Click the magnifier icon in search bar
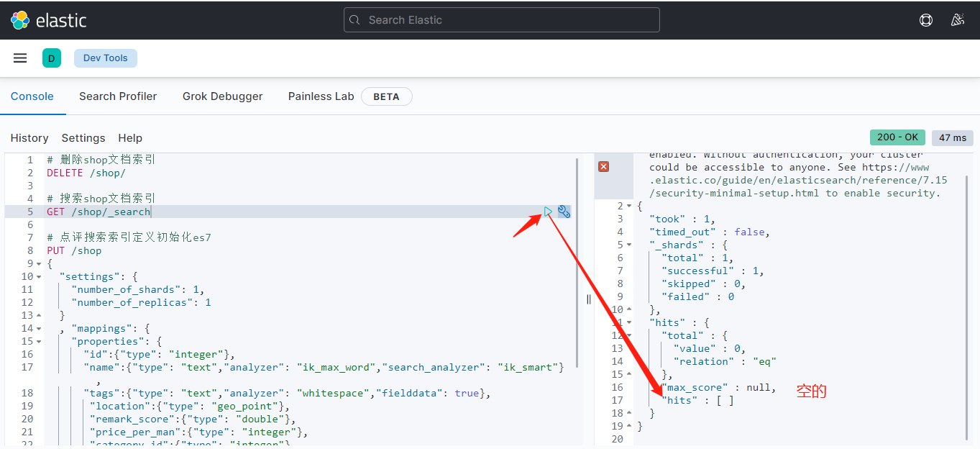Viewport: 980px width, 449px height. click(354, 20)
